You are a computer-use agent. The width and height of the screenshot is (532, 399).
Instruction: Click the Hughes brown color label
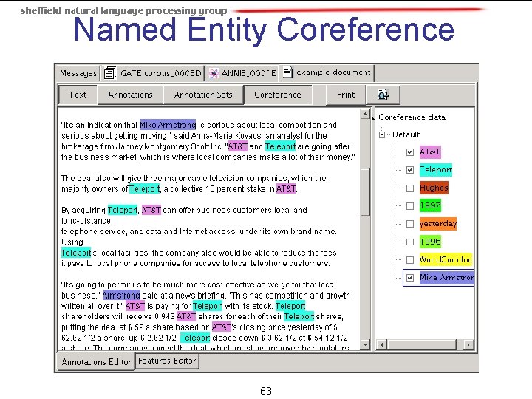tap(434, 188)
